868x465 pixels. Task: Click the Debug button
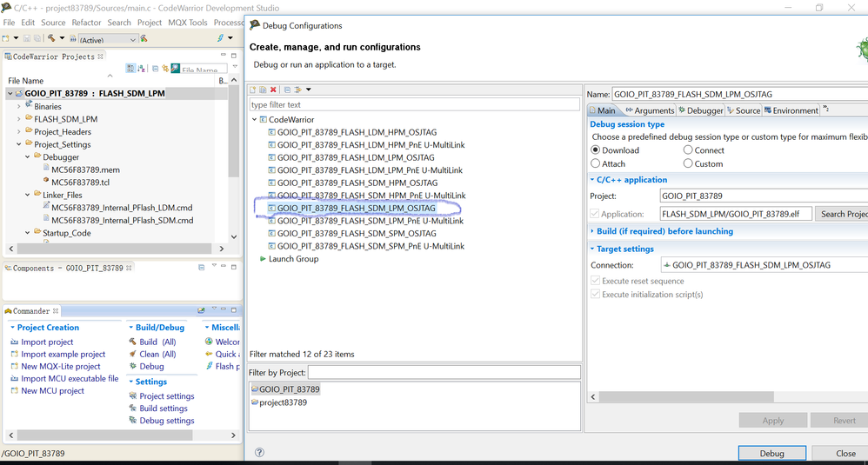point(771,453)
